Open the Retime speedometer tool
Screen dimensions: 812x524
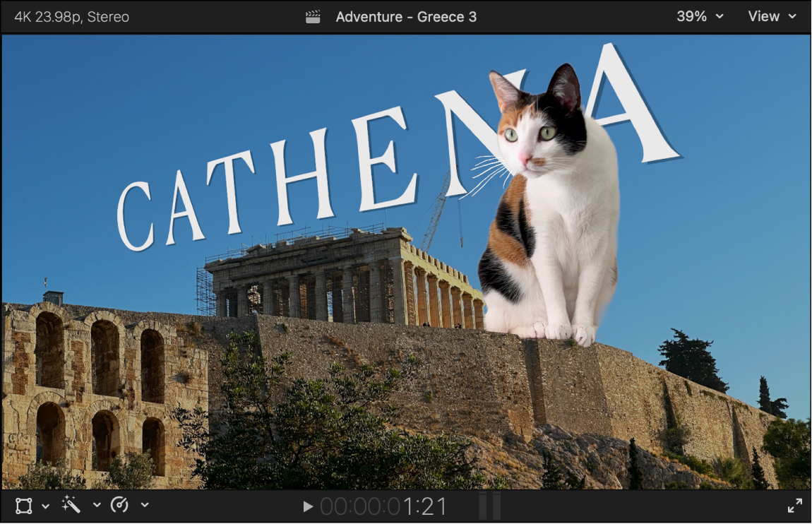tap(120, 504)
